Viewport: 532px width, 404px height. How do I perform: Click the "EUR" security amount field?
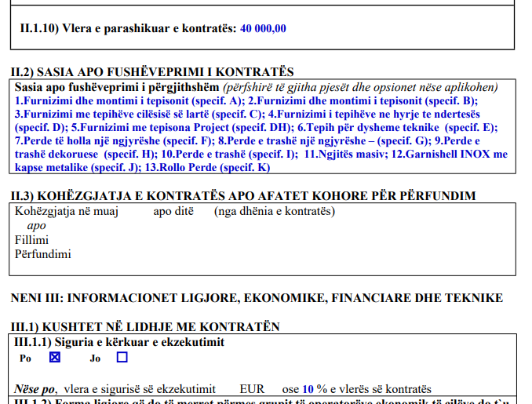tap(252, 389)
